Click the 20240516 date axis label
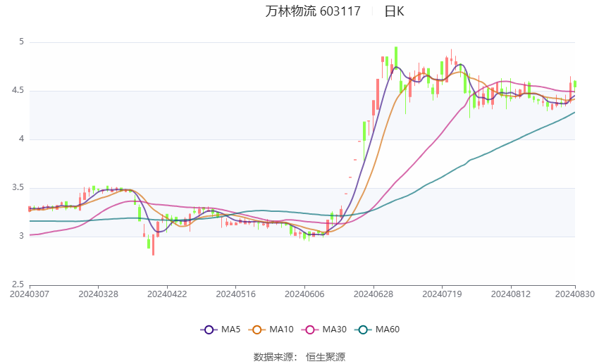Image resolution: width=599 pixels, height=364 pixels. coord(235,294)
